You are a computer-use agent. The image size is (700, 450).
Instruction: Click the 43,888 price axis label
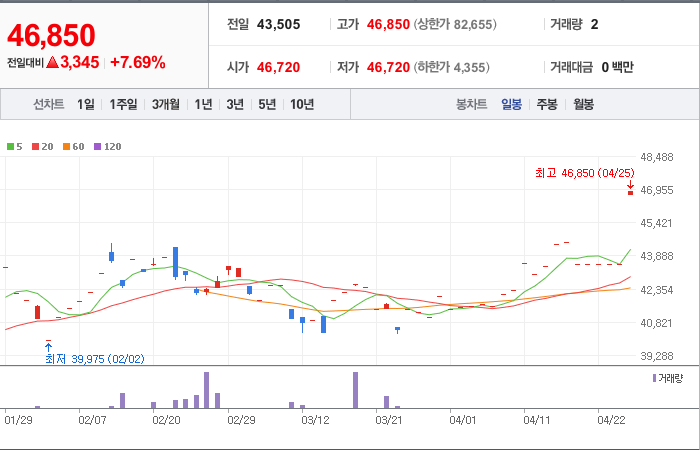pos(656,256)
